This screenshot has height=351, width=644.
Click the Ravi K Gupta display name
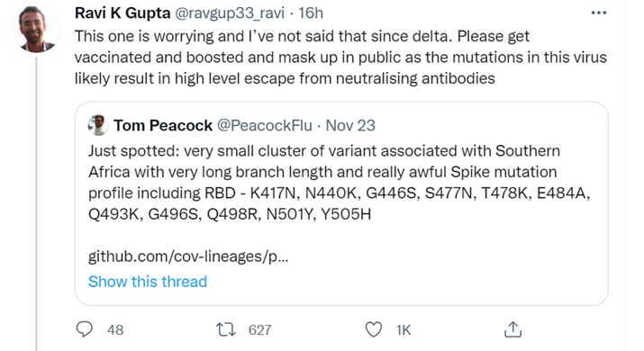pos(122,13)
